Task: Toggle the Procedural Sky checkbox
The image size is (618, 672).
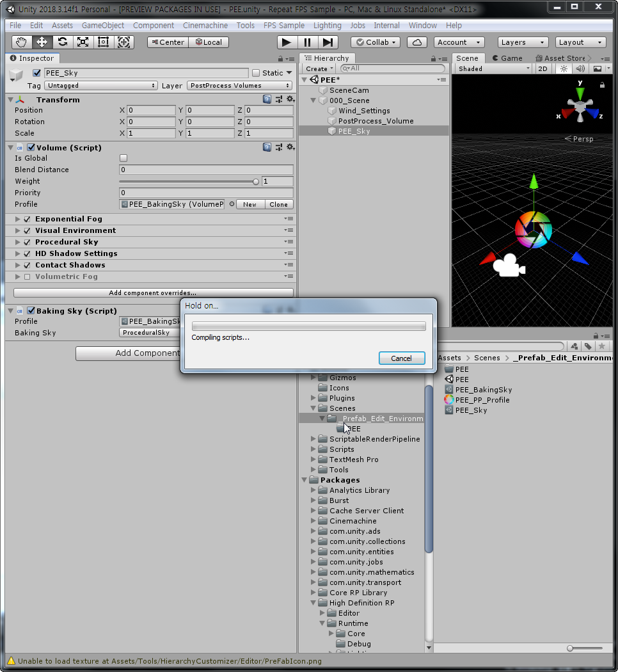Action: [27, 242]
